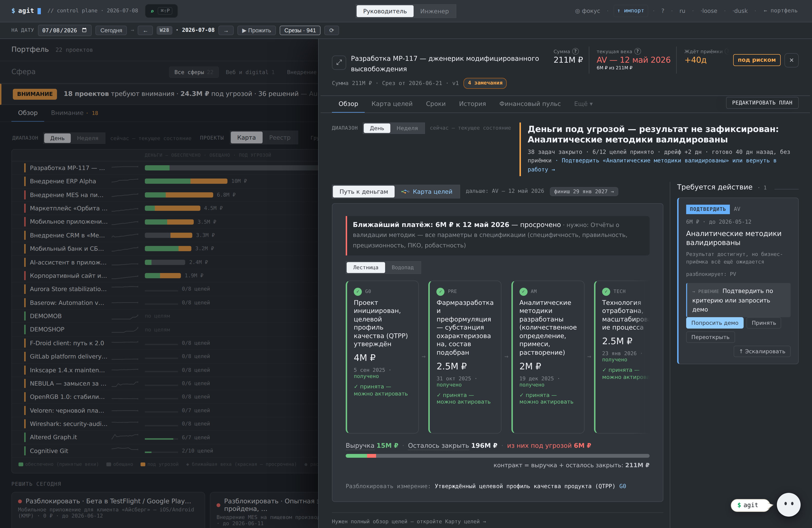Click the Принять button
Screen dimensions: 812x528
[764, 323]
